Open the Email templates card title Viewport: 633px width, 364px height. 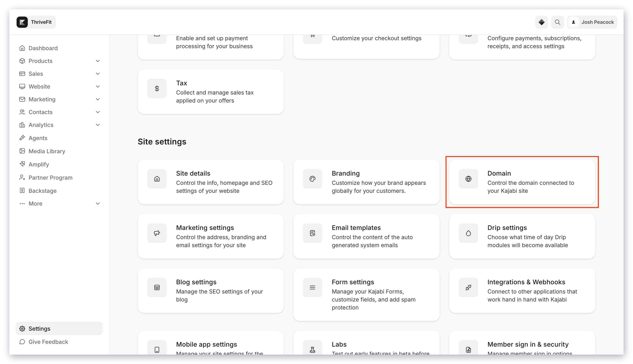coord(356,228)
